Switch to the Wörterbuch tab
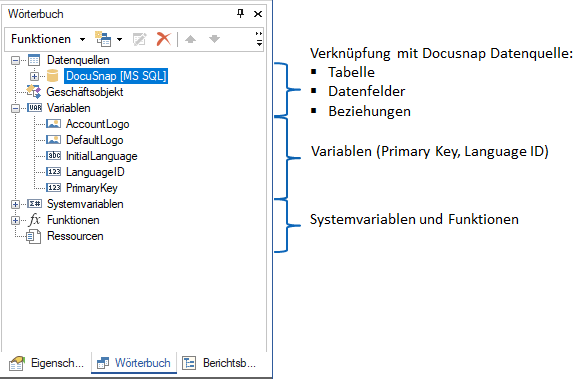This screenshot has width=581, height=379. pyautogui.click(x=134, y=363)
